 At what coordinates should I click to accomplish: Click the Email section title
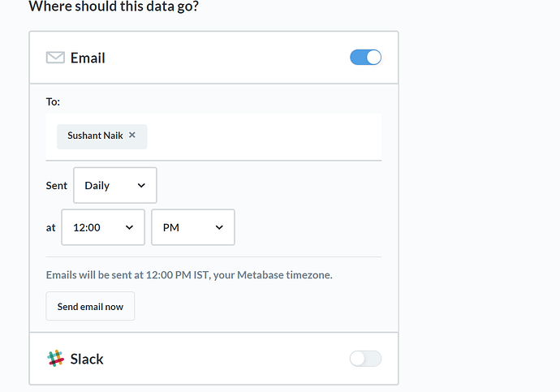tap(88, 58)
